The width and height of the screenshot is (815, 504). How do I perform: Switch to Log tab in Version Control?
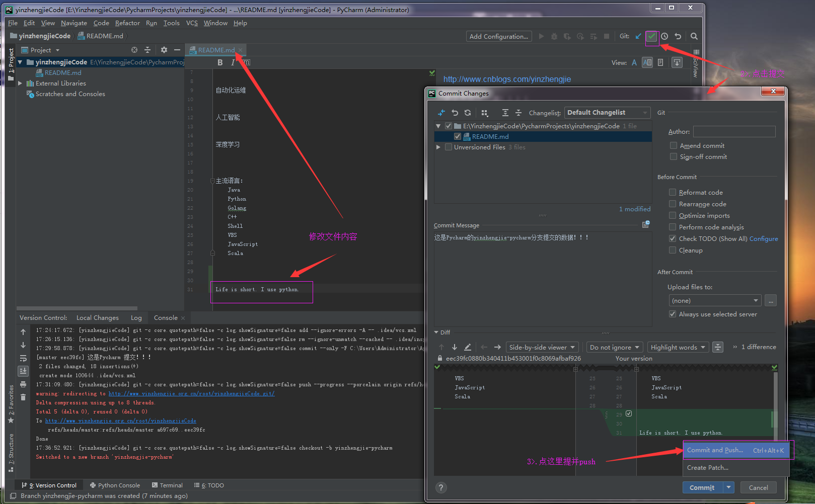point(136,318)
